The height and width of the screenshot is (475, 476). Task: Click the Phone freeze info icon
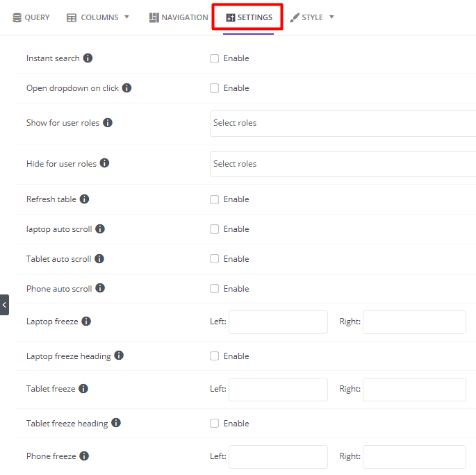coord(84,456)
